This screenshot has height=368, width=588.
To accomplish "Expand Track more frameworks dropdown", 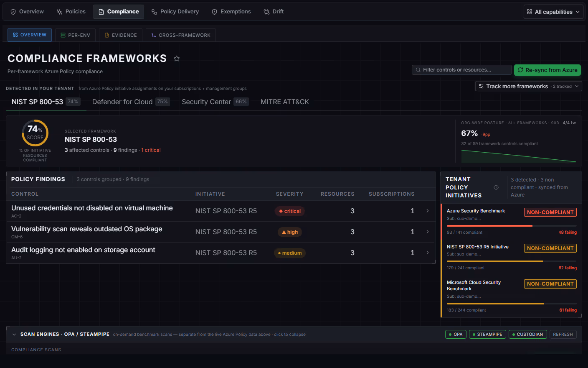I will [528, 86].
